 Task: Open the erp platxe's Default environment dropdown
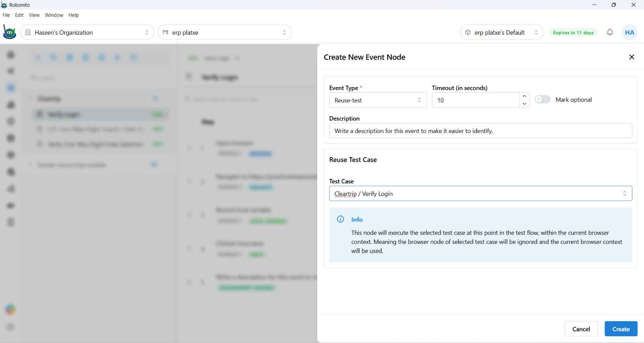pos(502,32)
